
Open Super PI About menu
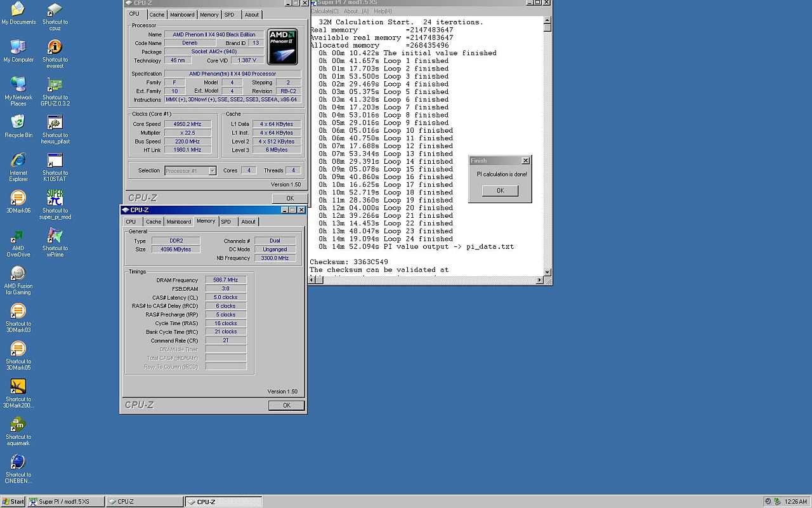point(356,11)
